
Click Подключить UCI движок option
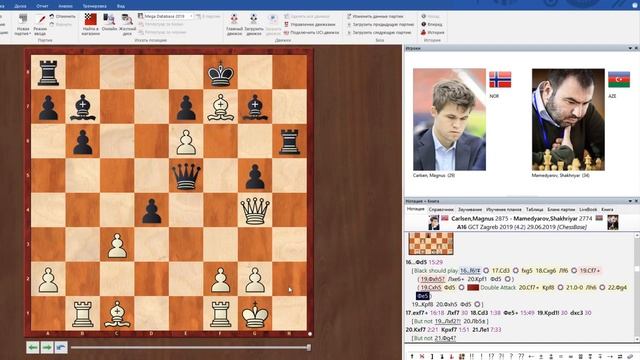point(311,32)
